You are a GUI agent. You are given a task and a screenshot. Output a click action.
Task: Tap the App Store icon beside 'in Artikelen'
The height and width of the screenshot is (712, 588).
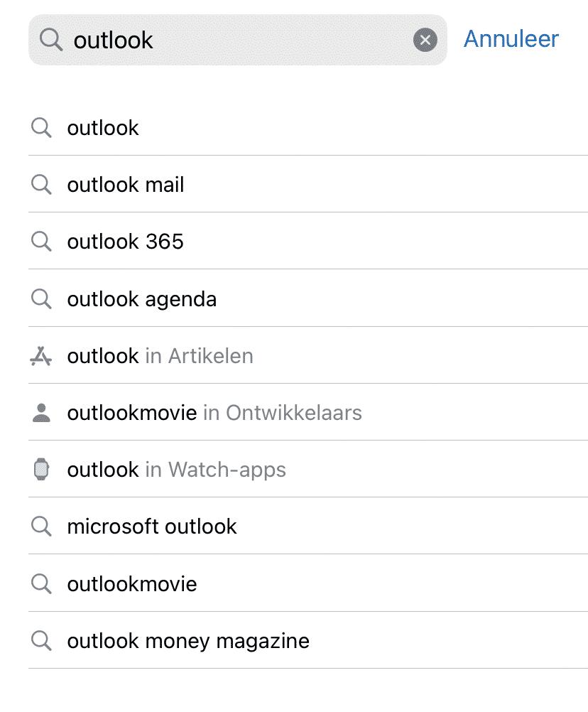coord(41,356)
